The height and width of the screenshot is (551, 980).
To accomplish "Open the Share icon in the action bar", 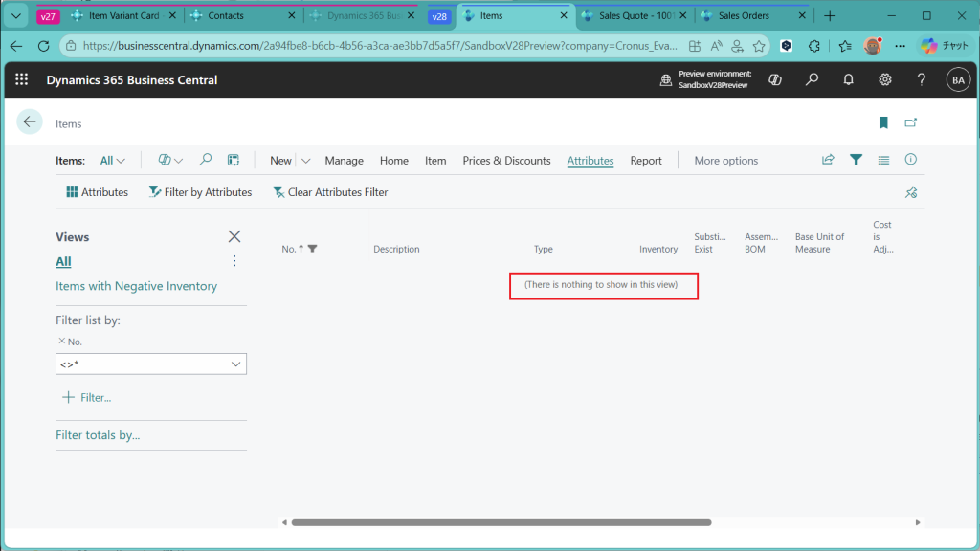I will (x=828, y=160).
